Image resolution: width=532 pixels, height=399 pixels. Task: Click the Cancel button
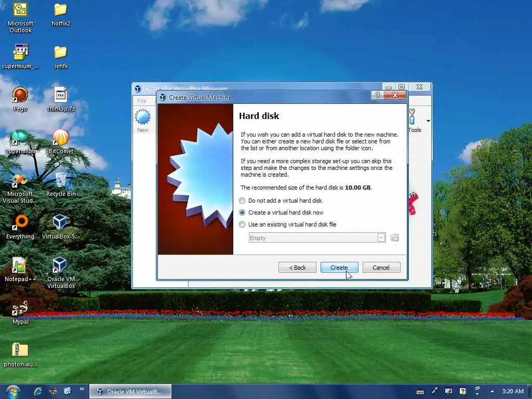(381, 268)
